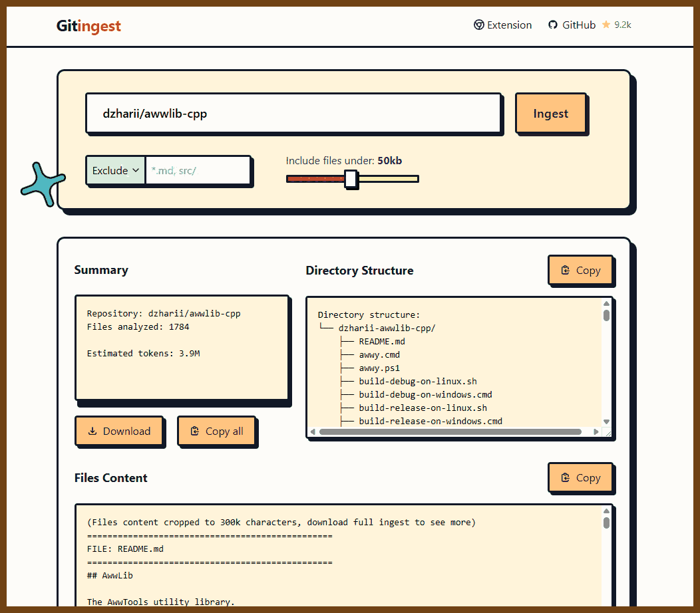Image resolution: width=700 pixels, height=613 pixels.
Task: Click the clipboard icon in Directory Structure Copy
Action: 565,270
